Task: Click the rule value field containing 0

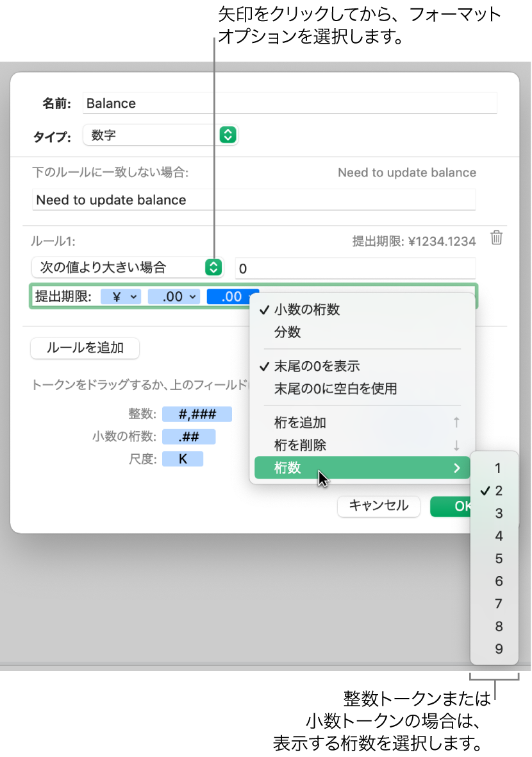Action: [x=355, y=268]
